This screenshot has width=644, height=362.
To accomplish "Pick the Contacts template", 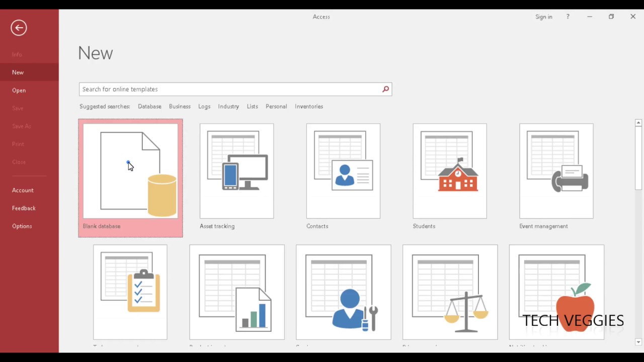I will point(343,171).
